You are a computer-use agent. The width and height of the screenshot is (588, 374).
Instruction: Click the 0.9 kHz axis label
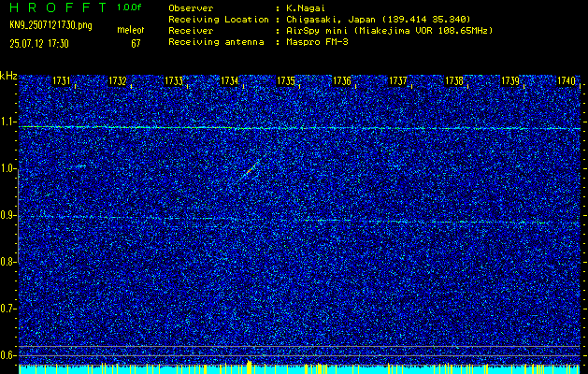pyautogui.click(x=8, y=215)
